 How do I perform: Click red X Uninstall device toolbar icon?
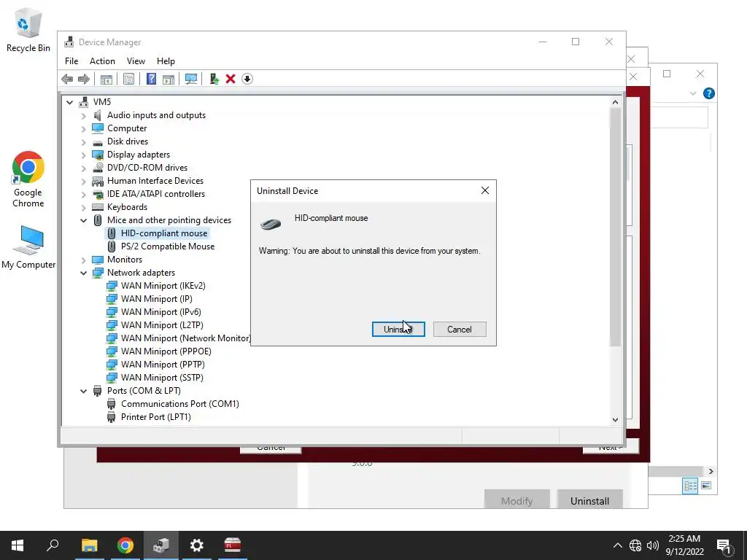(231, 79)
